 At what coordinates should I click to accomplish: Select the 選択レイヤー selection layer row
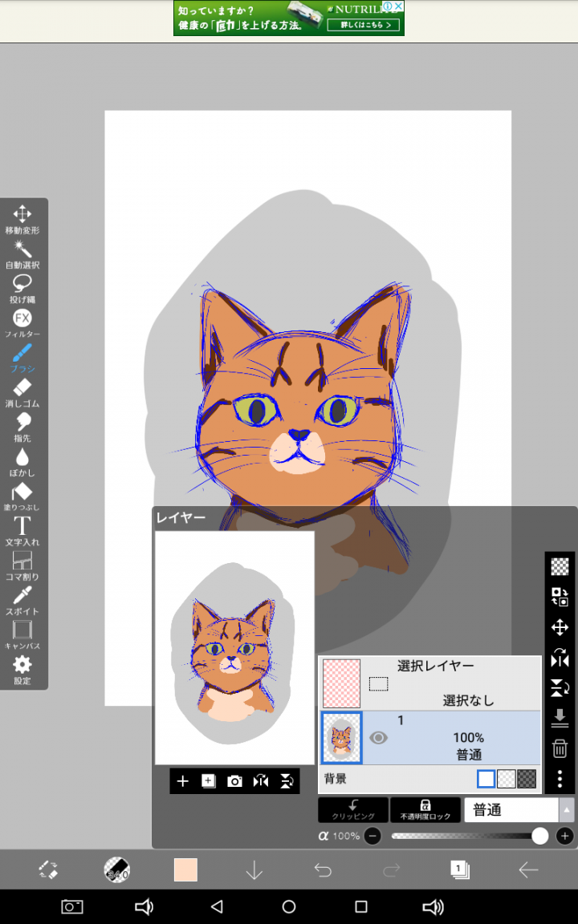[x=430, y=683]
